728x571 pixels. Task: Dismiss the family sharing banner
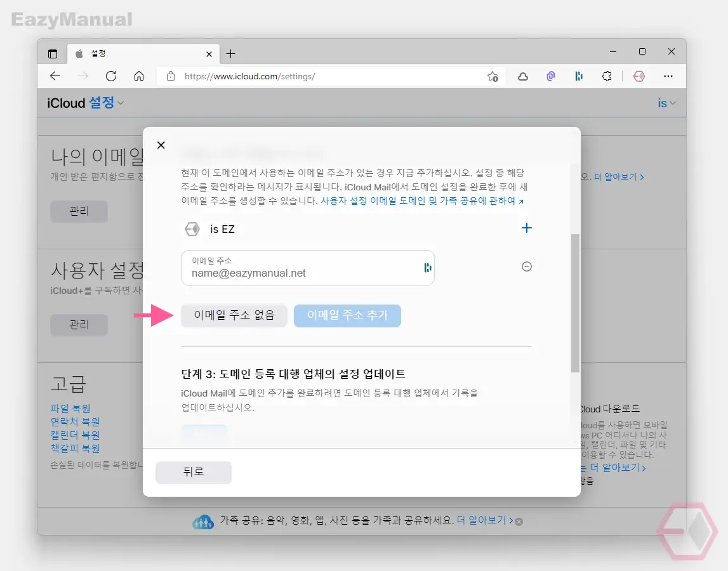point(519,522)
